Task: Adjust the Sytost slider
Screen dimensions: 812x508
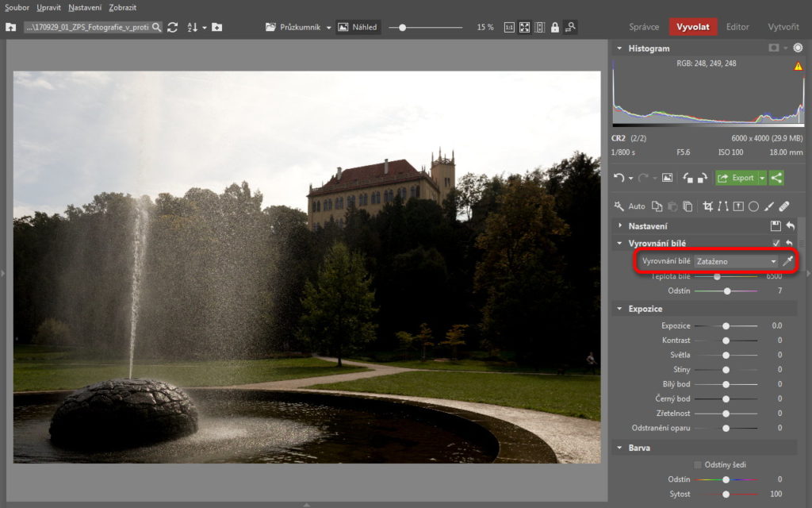Action: tap(726, 494)
